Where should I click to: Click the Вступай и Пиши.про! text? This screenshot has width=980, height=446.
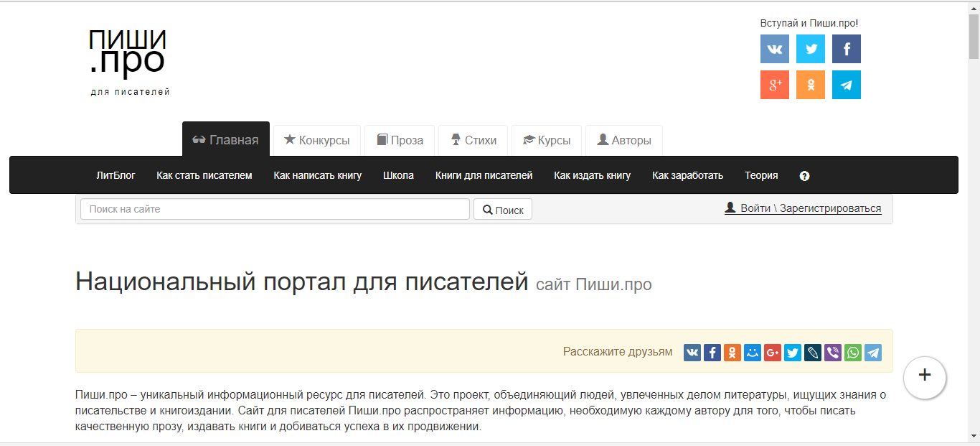(809, 23)
